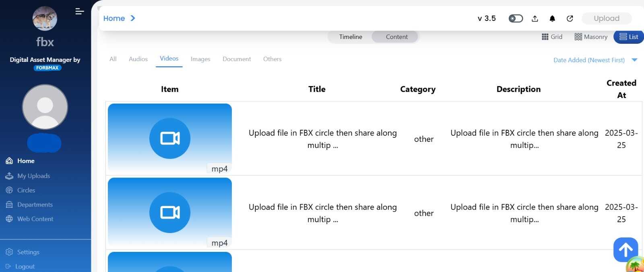Image resolution: width=644 pixels, height=272 pixels.
Task: Click the scroll-to-top arrow button
Action: pyautogui.click(x=625, y=250)
